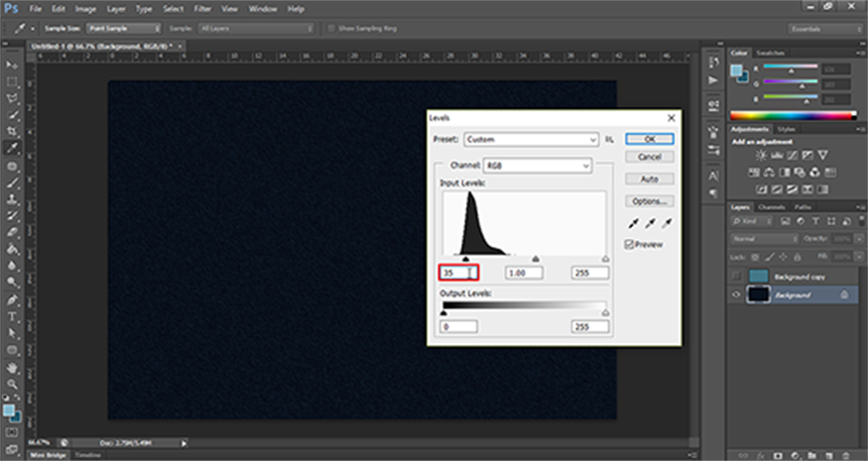The width and height of the screenshot is (868, 461).
Task: Click the black point eyedropper in Levels
Action: (633, 225)
